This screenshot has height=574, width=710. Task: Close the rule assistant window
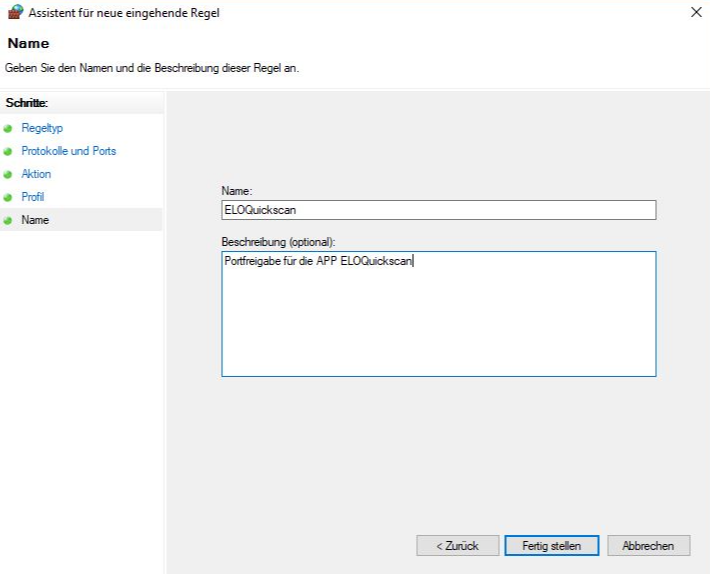696,13
